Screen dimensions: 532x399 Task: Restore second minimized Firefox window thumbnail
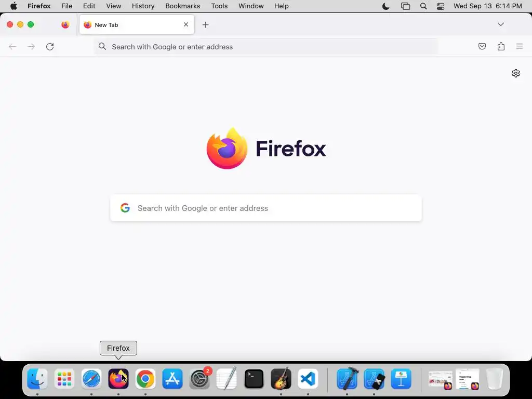(468, 379)
